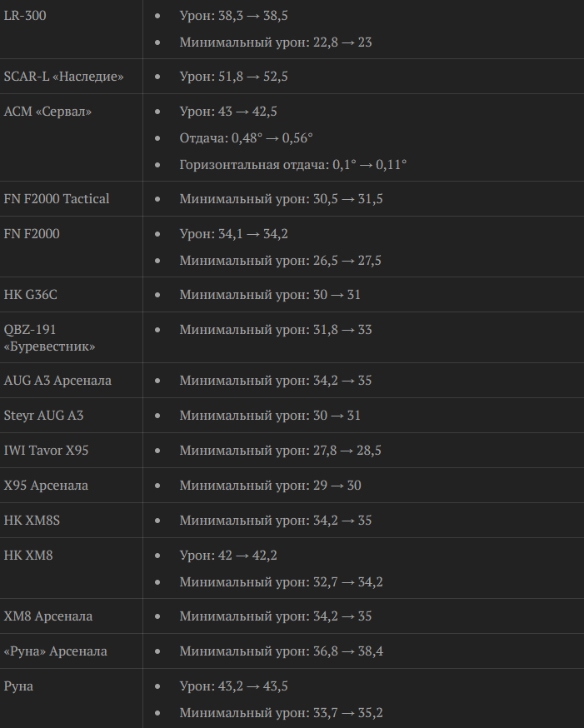Select the Отдача 0,48° → 0,56° line

pos(246,138)
